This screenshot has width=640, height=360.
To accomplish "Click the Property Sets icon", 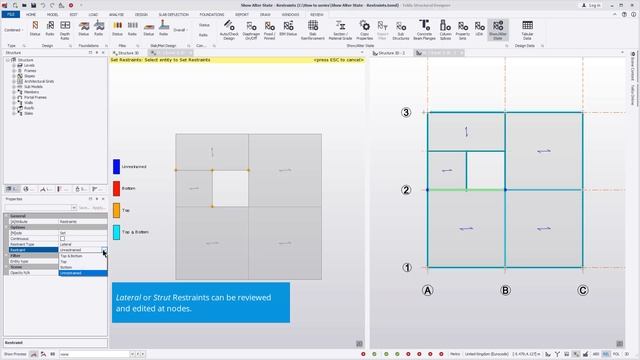I will [462, 29].
